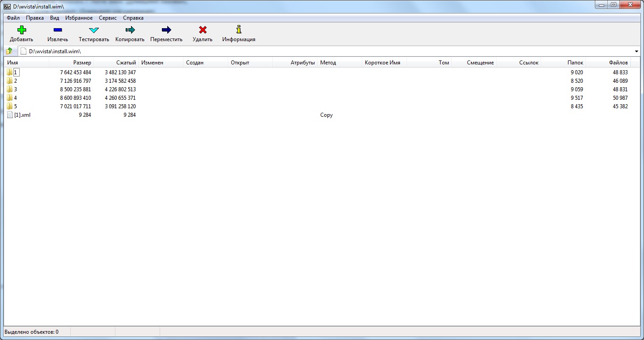This screenshot has height=340, width=644.
Task: Select folder icon of item 1
Action: [10, 72]
